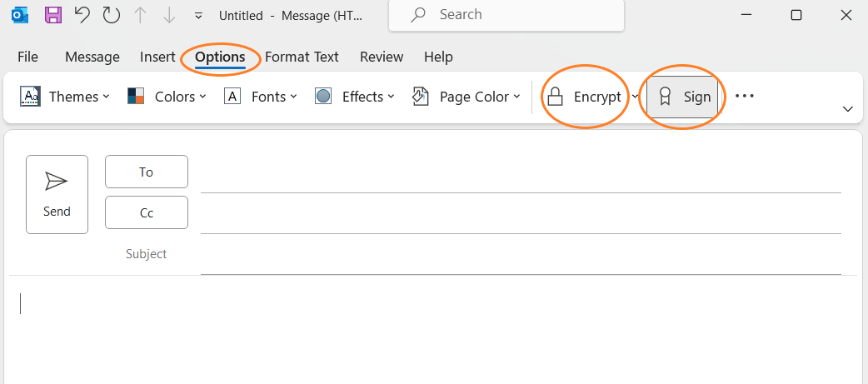Open the Themes dropdown

[x=65, y=97]
